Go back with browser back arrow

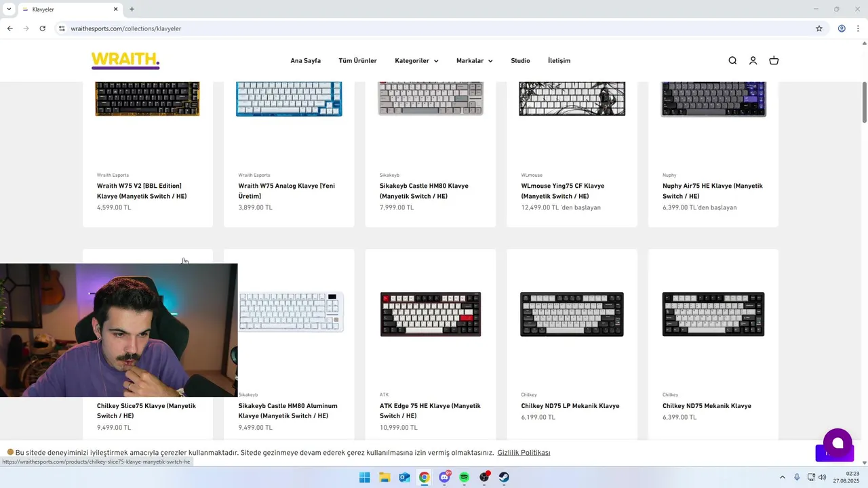coord(9,28)
